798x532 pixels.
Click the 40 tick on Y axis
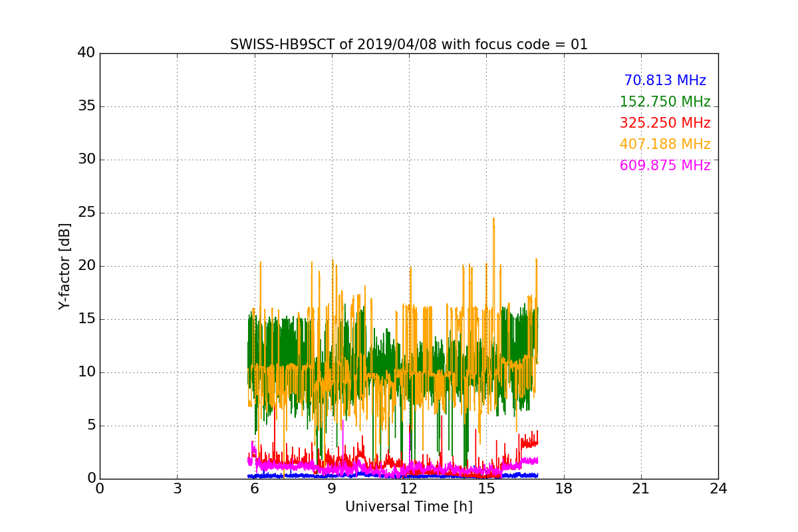tap(86, 53)
